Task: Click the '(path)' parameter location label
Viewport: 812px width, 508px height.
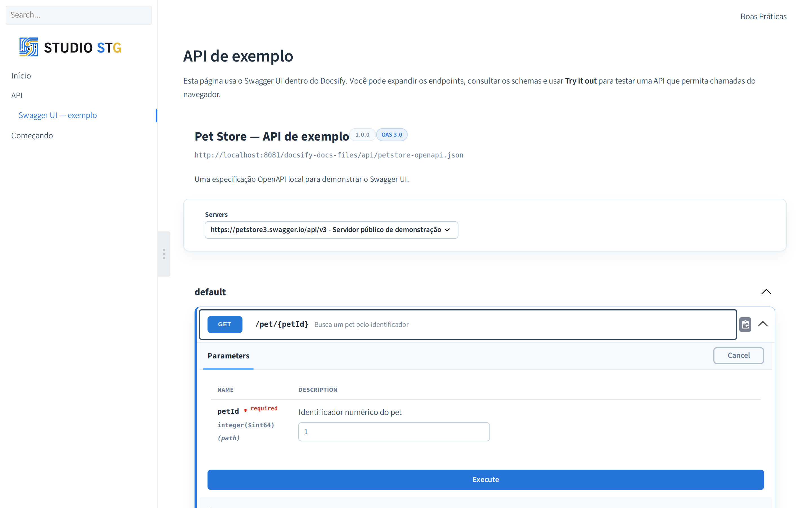Action: click(228, 438)
